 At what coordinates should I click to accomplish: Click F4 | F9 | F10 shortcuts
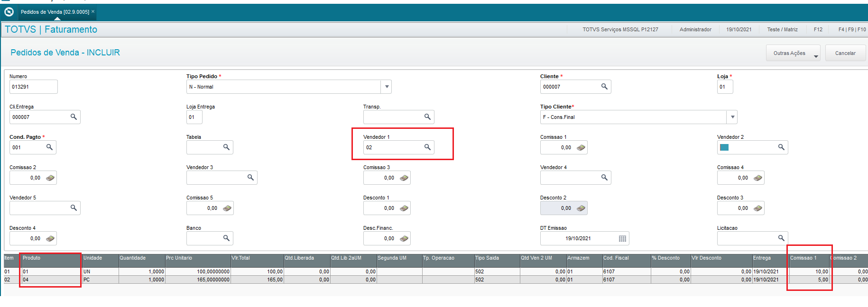(852, 29)
